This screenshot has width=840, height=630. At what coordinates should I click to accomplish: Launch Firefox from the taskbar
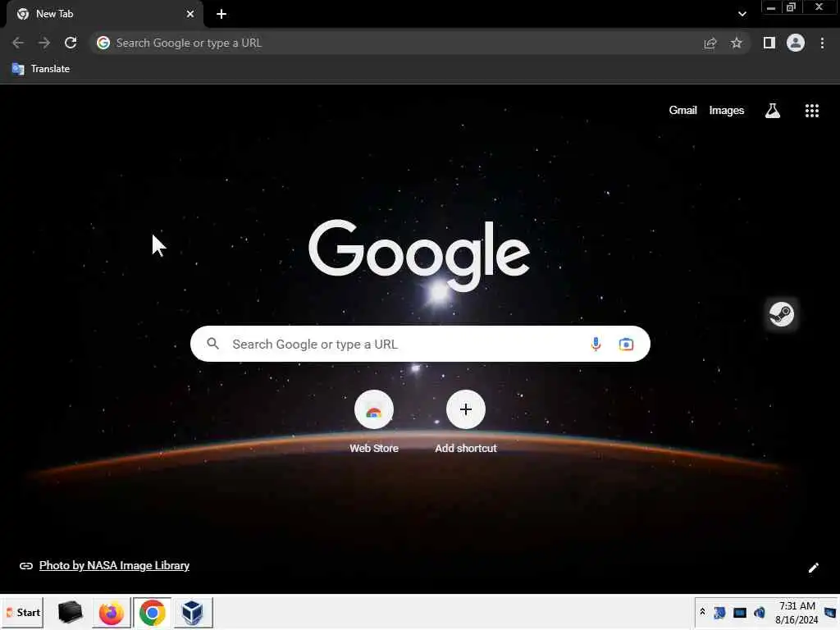click(111, 613)
